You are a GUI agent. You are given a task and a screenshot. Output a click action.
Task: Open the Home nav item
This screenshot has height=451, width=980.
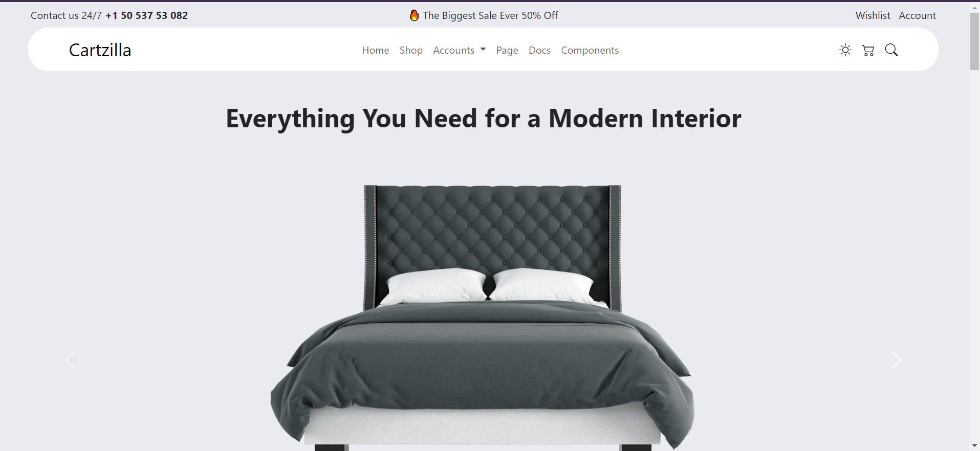point(376,50)
